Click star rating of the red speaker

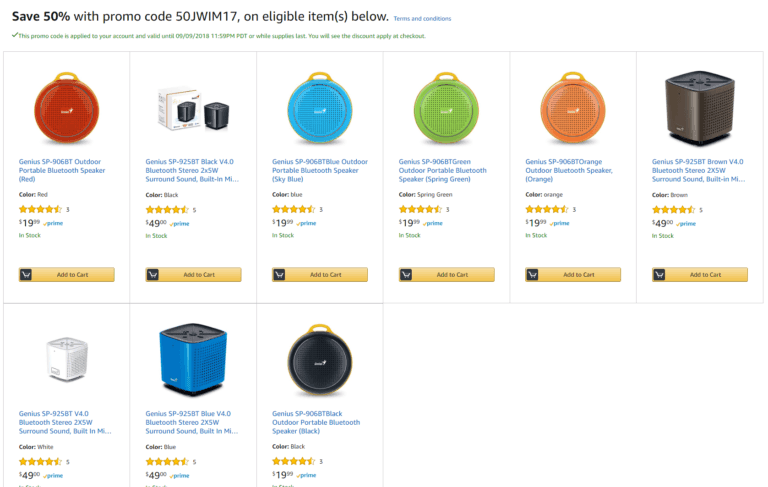pos(40,209)
